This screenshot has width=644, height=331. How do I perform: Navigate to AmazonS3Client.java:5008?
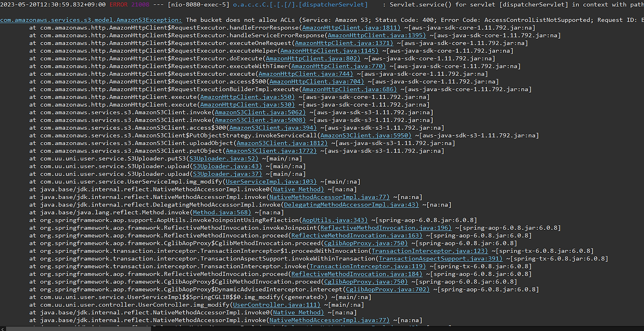click(260, 120)
